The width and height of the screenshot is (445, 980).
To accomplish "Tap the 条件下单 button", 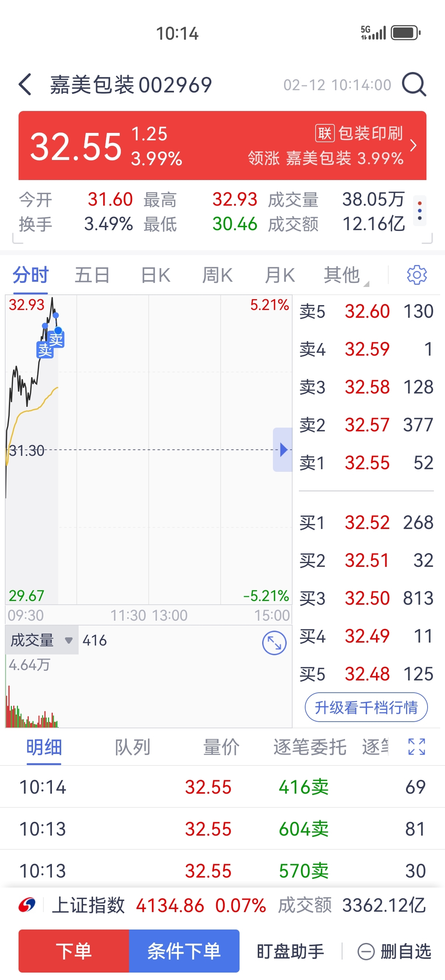I will (184, 951).
